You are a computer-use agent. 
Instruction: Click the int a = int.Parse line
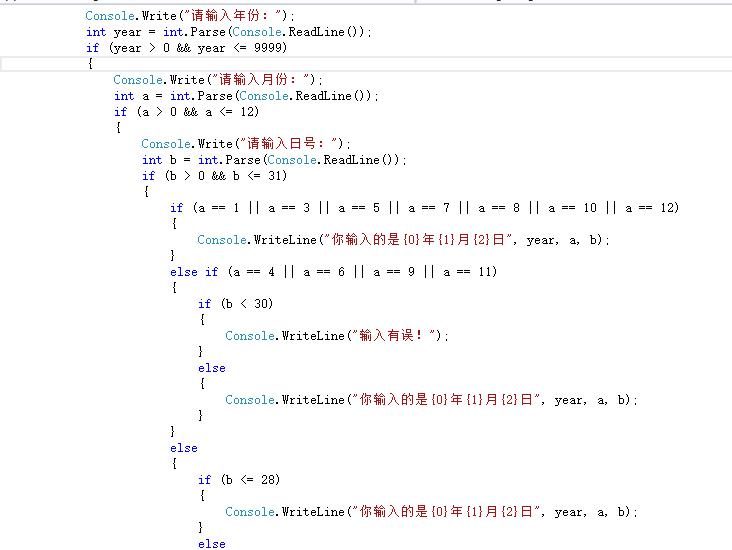[246, 96]
